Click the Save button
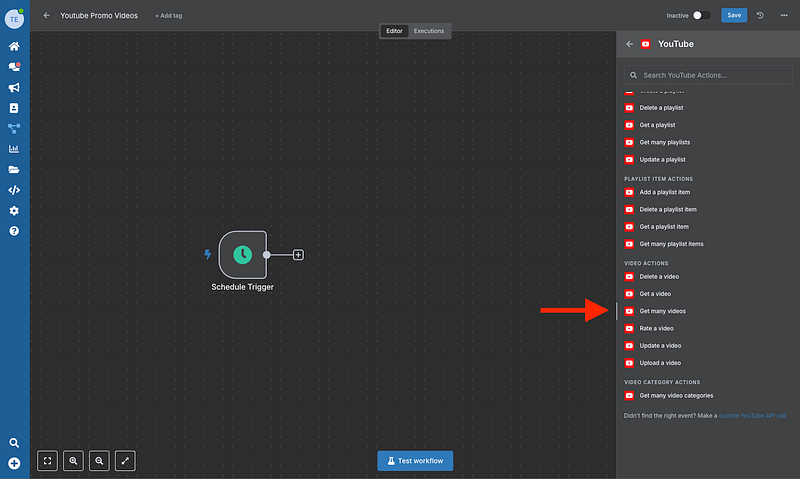 [x=734, y=15]
